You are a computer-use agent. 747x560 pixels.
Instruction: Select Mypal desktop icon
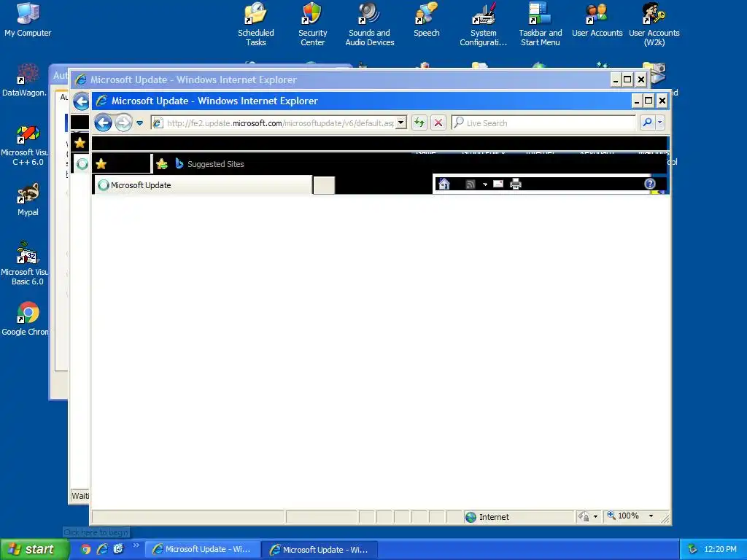point(28,200)
